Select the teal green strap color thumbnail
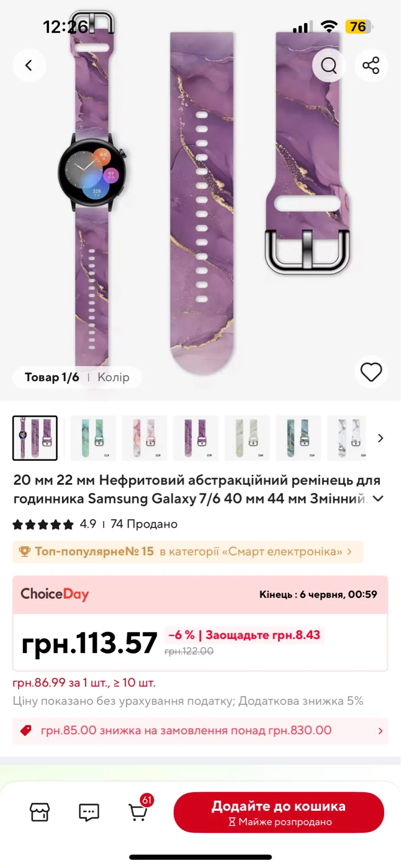This screenshot has width=401, height=868. 93,438
